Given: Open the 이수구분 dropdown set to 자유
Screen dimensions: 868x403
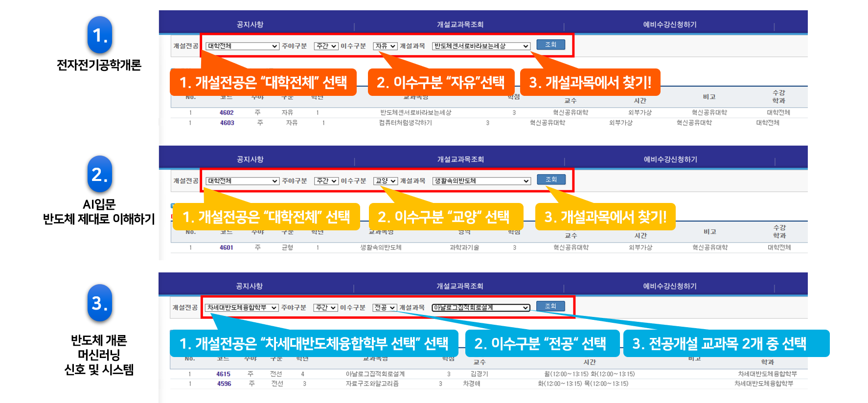Looking at the screenshot, I should (x=385, y=46).
